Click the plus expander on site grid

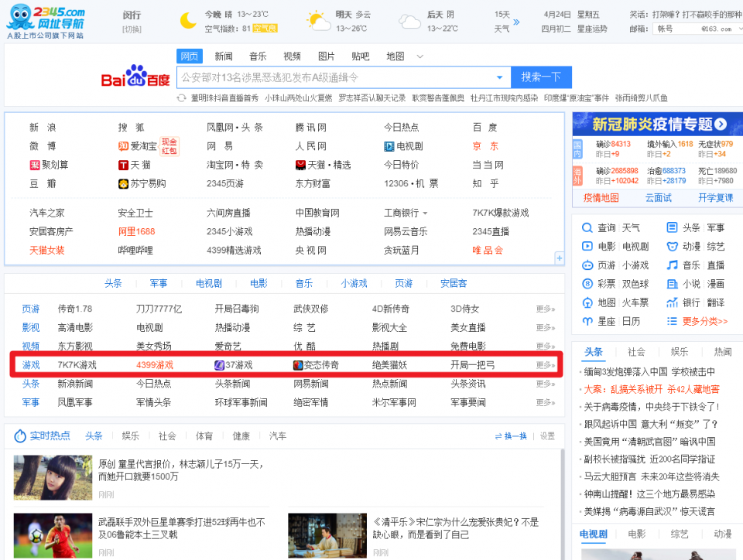(559, 258)
